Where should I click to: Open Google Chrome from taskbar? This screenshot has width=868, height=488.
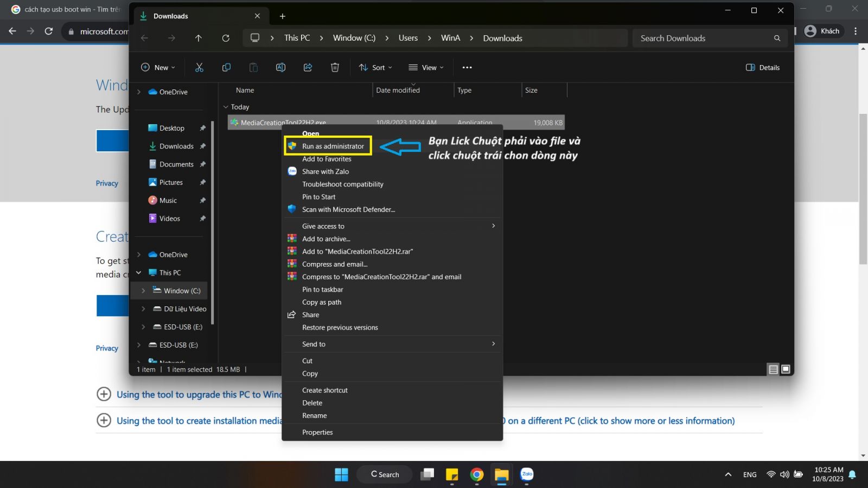click(x=477, y=474)
